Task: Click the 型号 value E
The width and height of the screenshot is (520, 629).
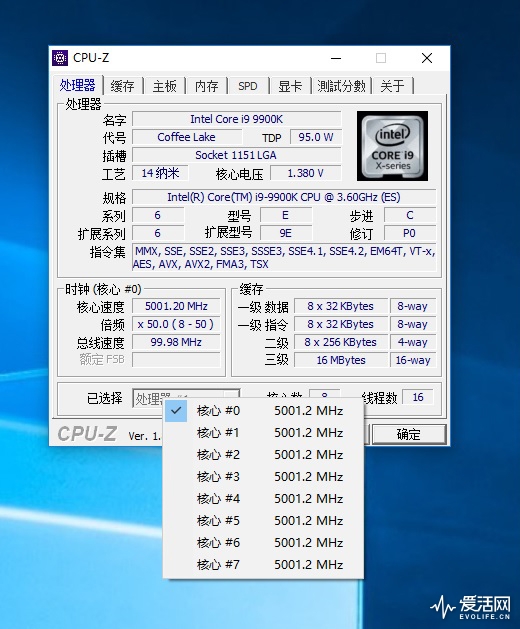Action: pos(286,215)
